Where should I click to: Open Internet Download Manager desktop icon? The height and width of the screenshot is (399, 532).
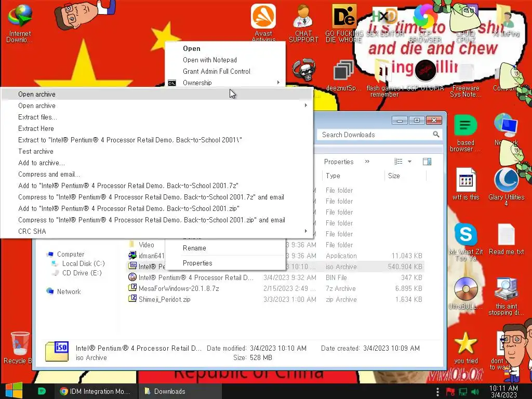tap(20, 23)
